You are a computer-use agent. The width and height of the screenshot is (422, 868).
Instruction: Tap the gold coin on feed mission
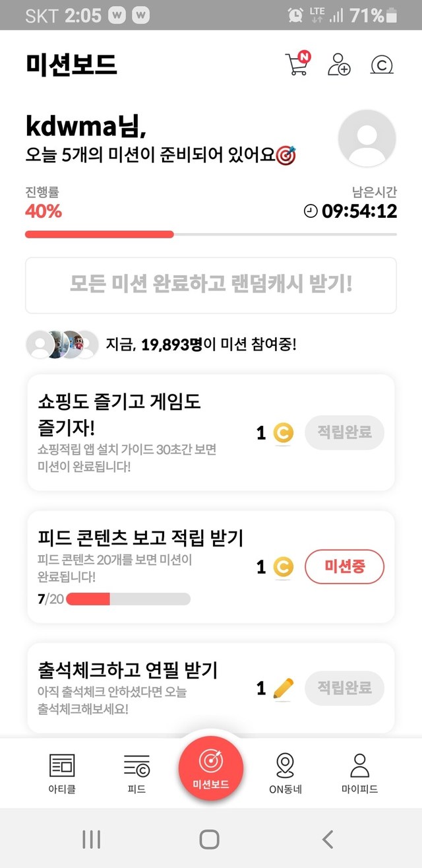point(283,566)
